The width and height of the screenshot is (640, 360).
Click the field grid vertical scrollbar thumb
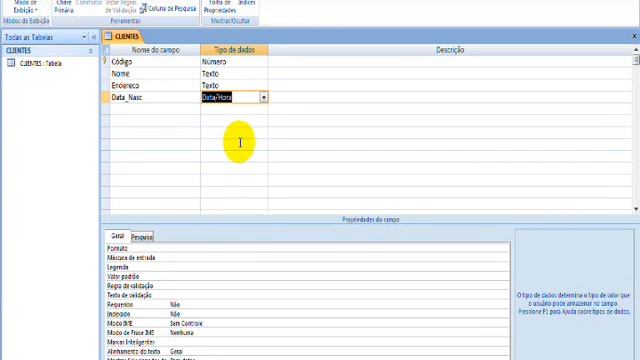(636, 60)
